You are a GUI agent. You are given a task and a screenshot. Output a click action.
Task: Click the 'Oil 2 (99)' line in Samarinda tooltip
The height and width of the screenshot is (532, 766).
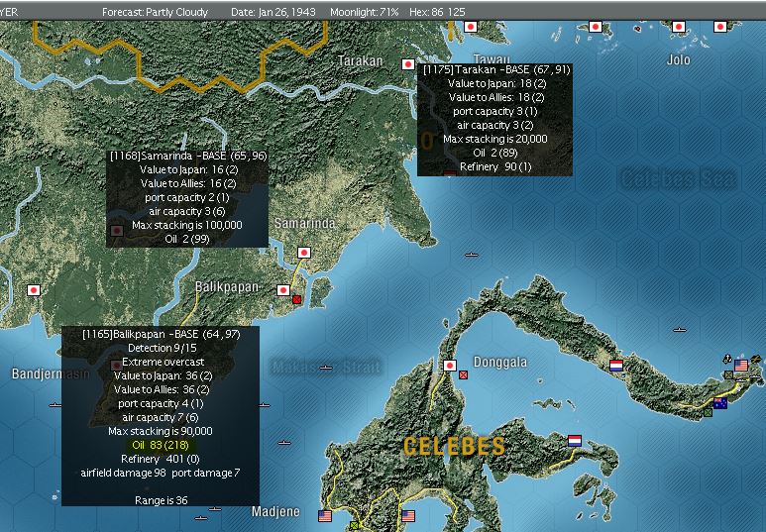click(x=187, y=239)
